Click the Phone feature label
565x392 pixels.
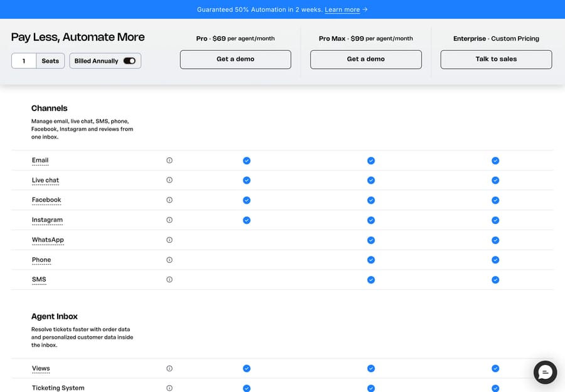point(41,260)
